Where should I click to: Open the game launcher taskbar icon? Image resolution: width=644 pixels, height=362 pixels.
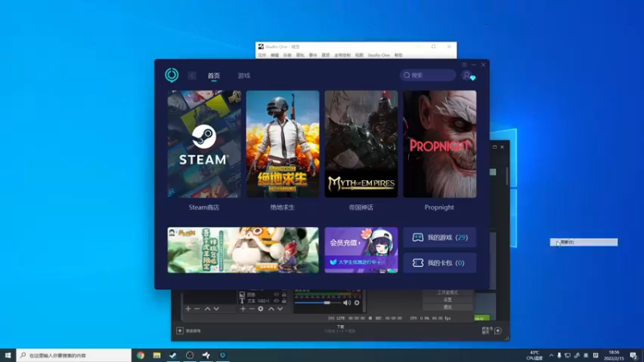pos(223,355)
